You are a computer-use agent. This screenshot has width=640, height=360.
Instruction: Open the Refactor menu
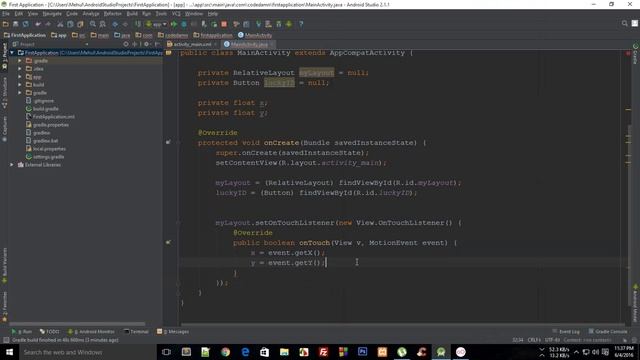(112, 13)
